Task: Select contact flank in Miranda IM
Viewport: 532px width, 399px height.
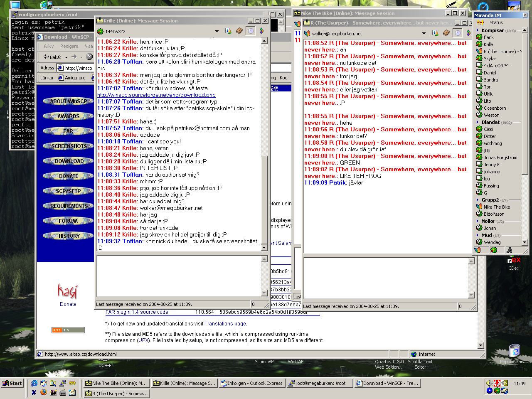Action: click(488, 37)
